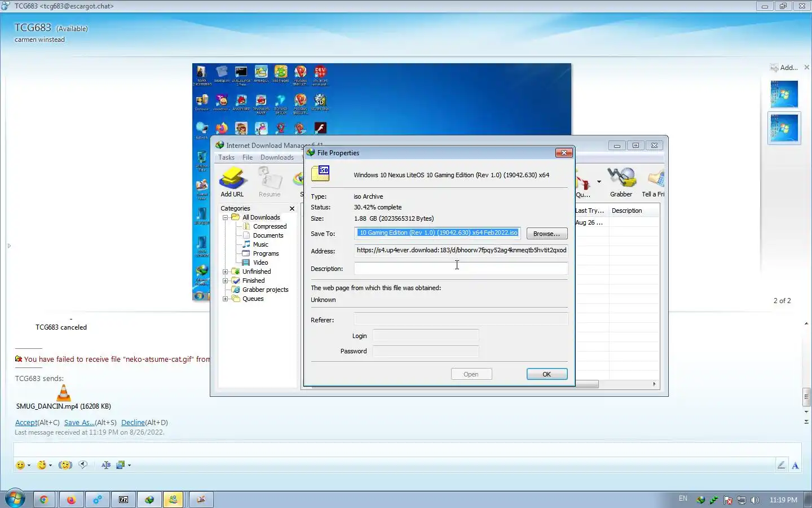This screenshot has height=508, width=812.
Task: Click Add... in the photo sharing panel
Action: click(784, 68)
